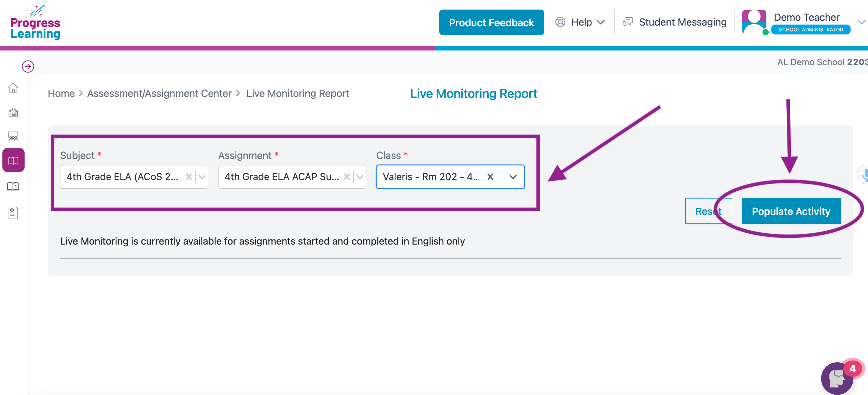Viewport: 868px width, 395px height.
Task: Expand the Assignment dropdown arrow
Action: coord(360,177)
